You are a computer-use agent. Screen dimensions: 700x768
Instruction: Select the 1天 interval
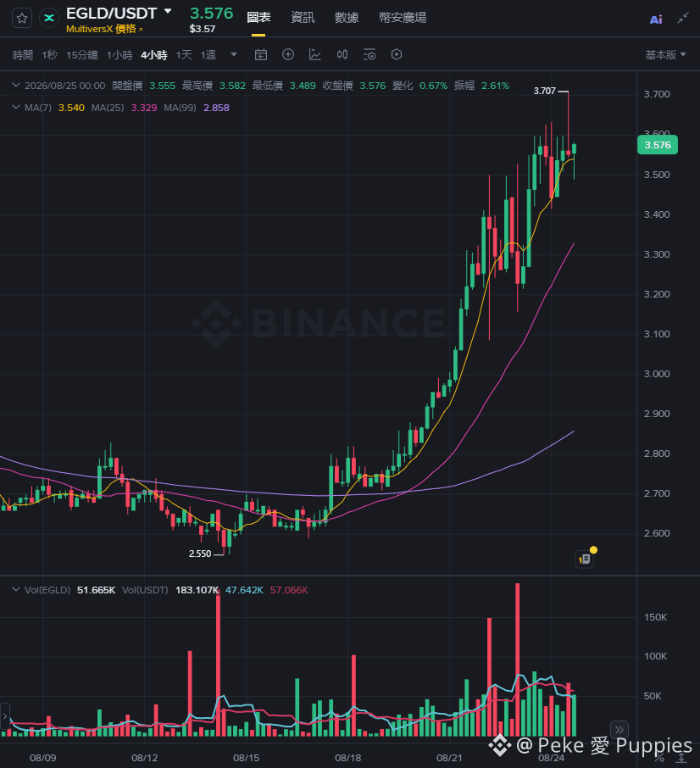click(x=184, y=55)
